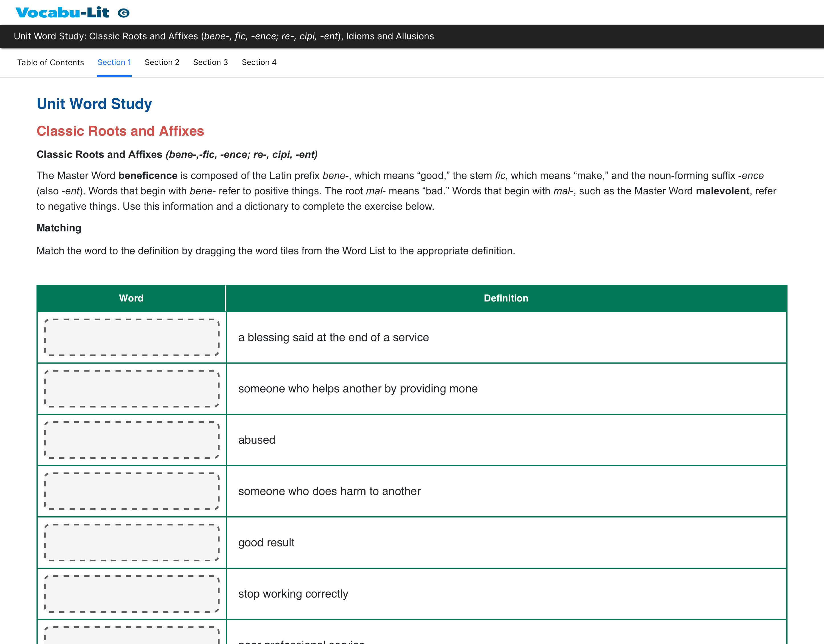Click the circled G grade-level icon
824x644 pixels.
[x=123, y=13]
